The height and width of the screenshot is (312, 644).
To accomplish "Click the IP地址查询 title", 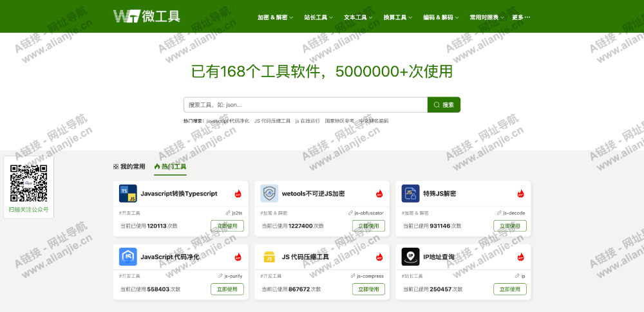I will (x=439, y=257).
